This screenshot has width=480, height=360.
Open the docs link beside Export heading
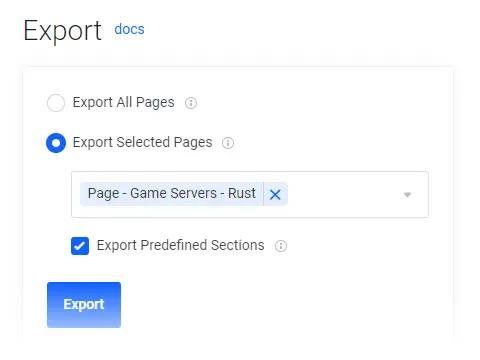pos(129,29)
